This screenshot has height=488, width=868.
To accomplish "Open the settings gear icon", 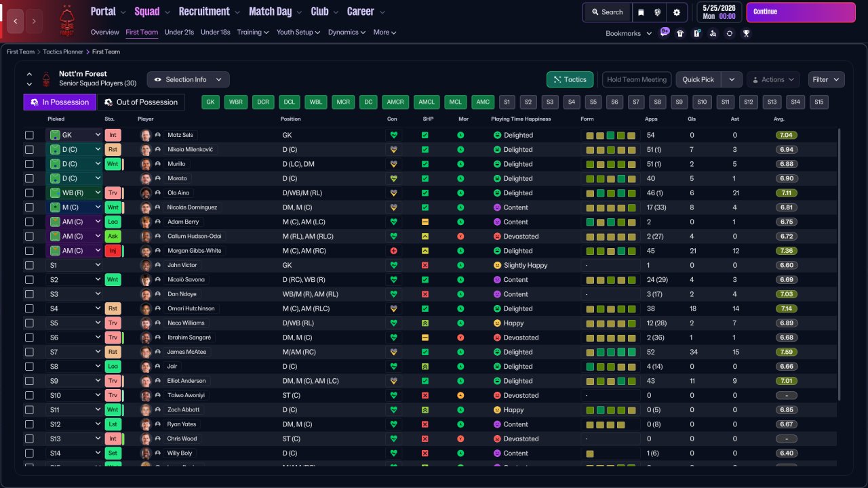I will (676, 12).
